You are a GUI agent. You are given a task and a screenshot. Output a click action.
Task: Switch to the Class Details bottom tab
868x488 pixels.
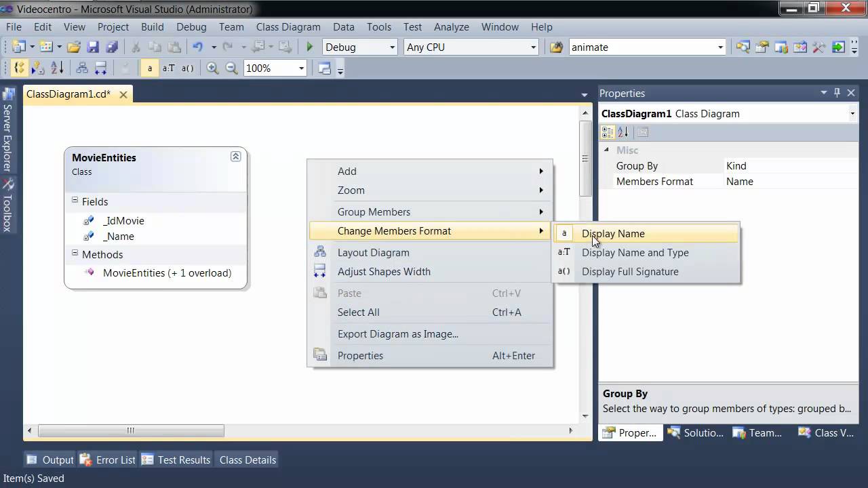(248, 460)
